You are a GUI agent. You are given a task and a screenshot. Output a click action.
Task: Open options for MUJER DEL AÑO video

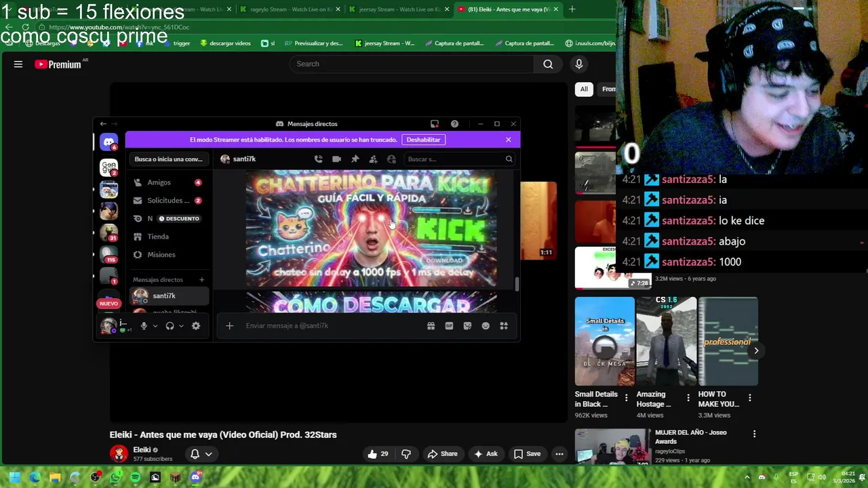[x=754, y=434]
